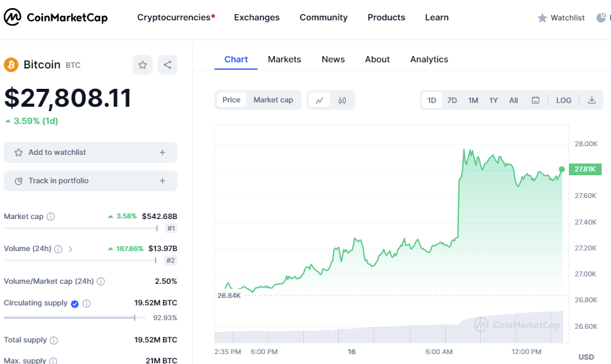Open Watchlist link in header
Screen dimensions: 611x364
561,17
